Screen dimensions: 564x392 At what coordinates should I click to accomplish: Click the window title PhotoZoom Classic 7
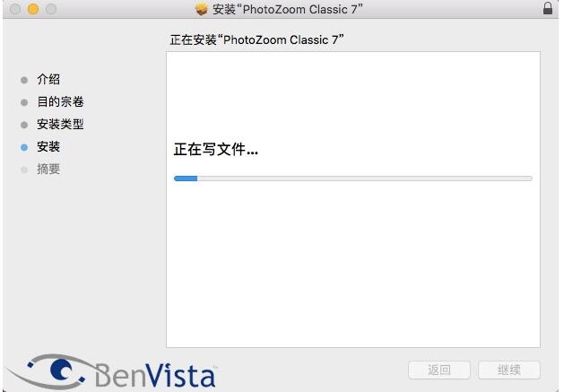pos(288,9)
